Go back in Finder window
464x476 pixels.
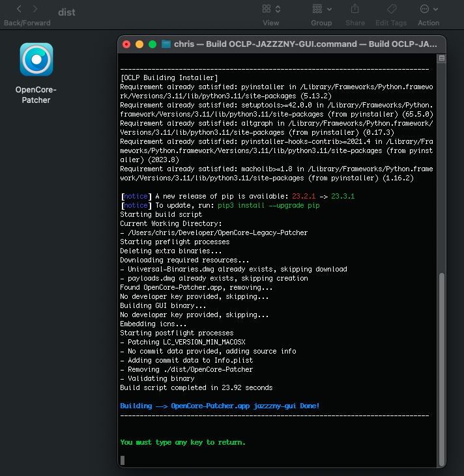coord(19,9)
